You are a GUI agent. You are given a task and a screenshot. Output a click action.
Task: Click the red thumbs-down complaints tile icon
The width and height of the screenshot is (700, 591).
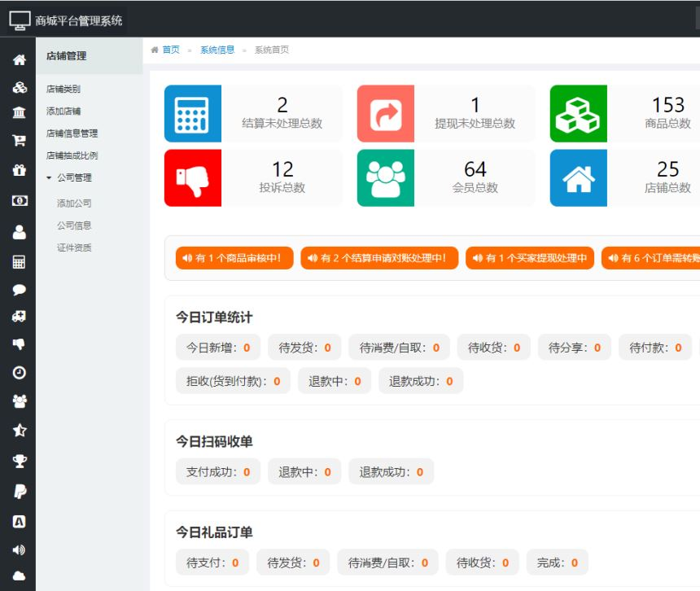(193, 177)
